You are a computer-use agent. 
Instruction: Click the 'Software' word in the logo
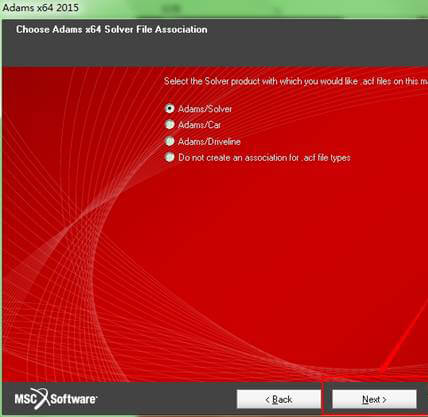click(x=73, y=399)
